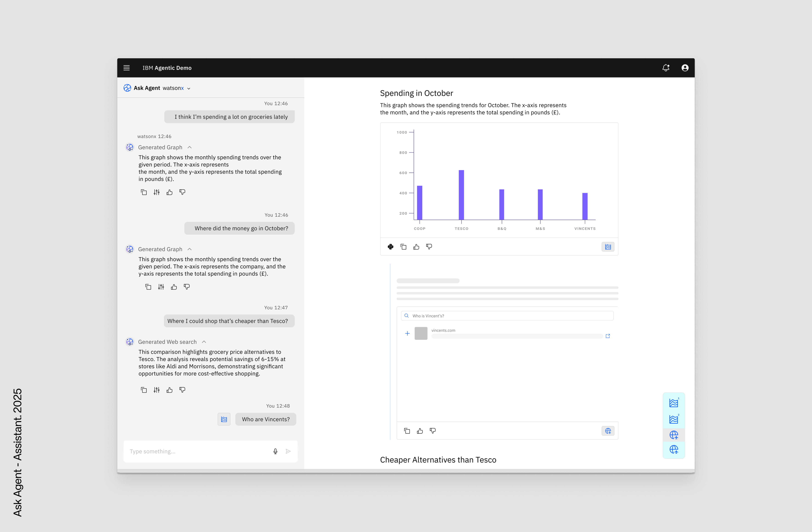Collapse the first Generated Graph section
The width and height of the screenshot is (812, 532).
(190, 147)
